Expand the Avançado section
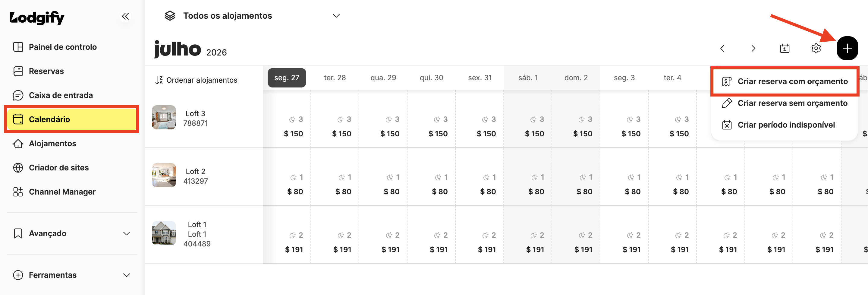 [x=72, y=233]
